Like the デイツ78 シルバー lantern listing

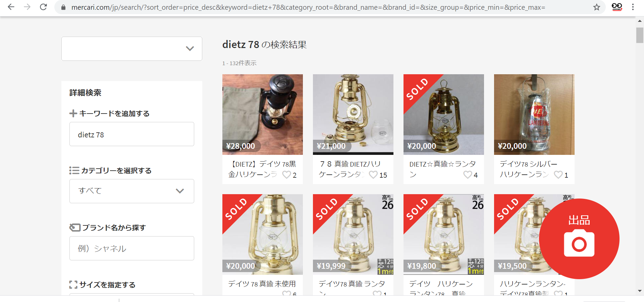pos(558,175)
